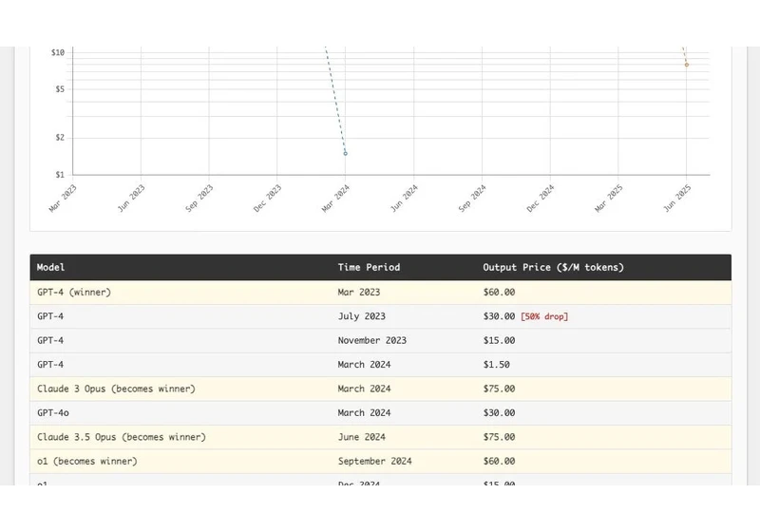Screen dimensions: 760x532
Task: Click the Sep 2024 x-axis label
Action: coord(472,199)
